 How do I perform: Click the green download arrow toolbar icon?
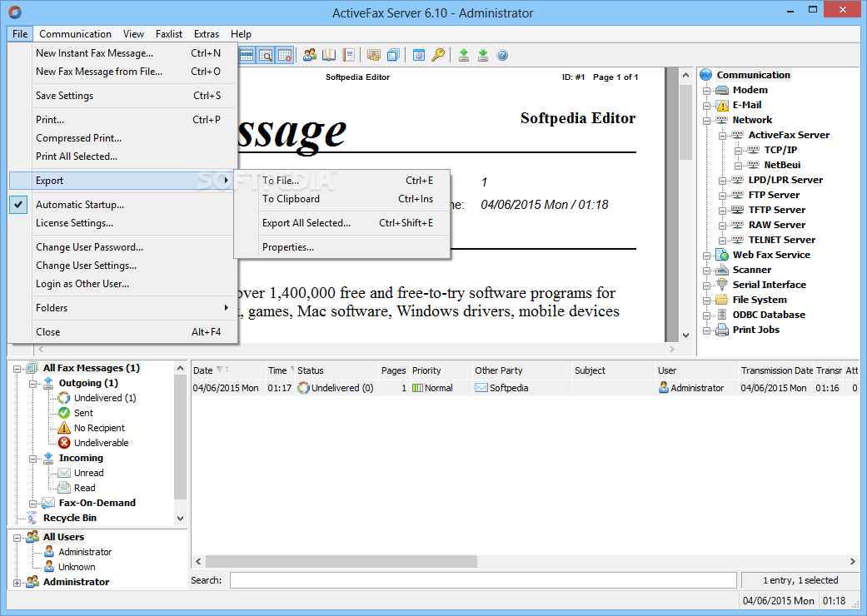click(483, 56)
